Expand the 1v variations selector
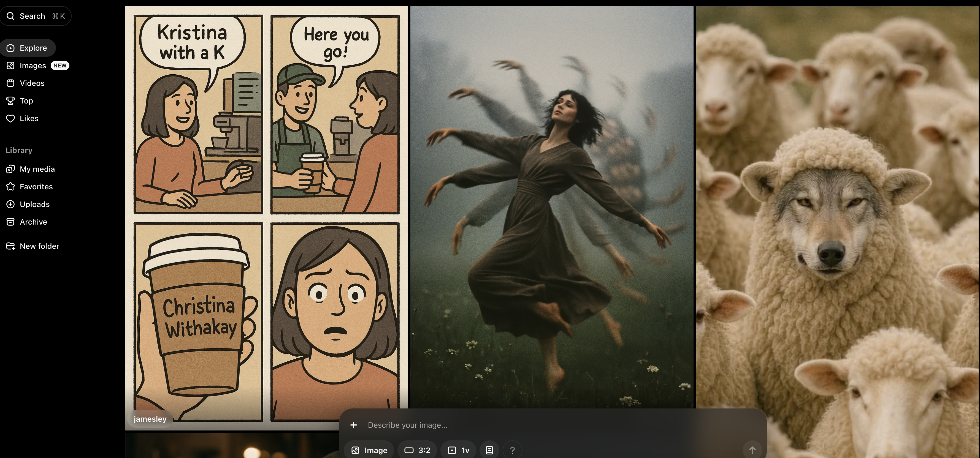This screenshot has height=458, width=980. [458, 450]
